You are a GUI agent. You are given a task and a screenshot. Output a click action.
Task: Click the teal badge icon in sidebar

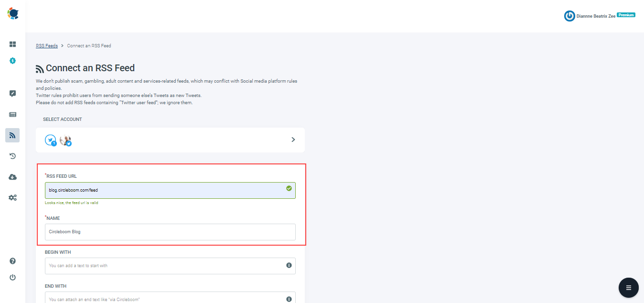tap(13, 61)
